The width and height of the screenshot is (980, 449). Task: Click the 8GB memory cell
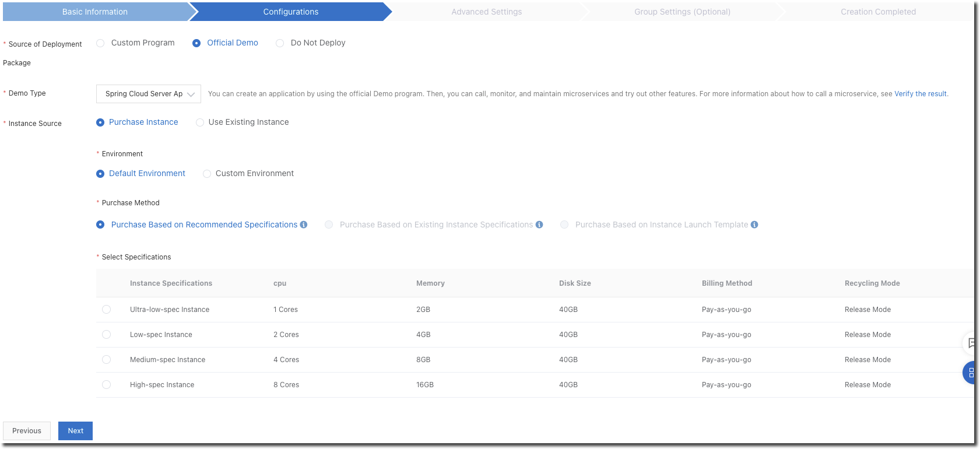click(x=423, y=360)
